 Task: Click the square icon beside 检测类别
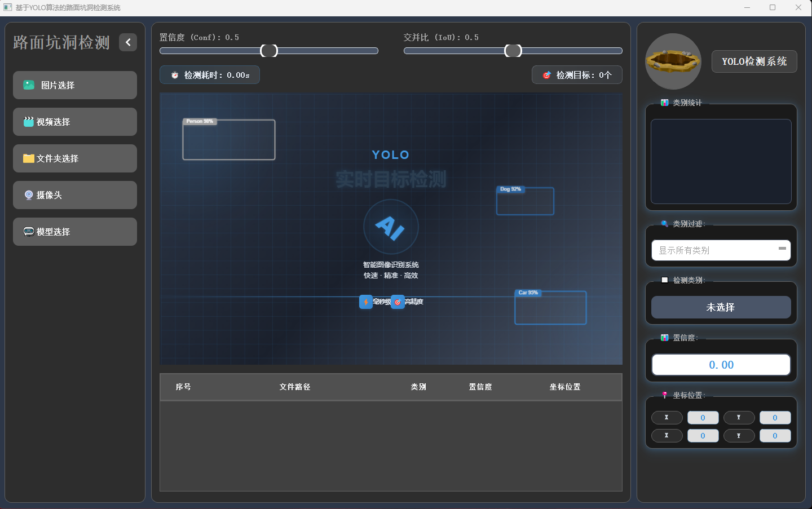[x=665, y=280]
